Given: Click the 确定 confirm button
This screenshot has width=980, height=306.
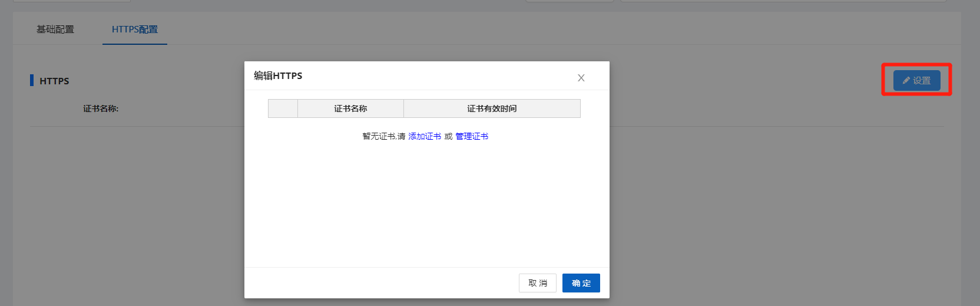Looking at the screenshot, I should point(581,283).
